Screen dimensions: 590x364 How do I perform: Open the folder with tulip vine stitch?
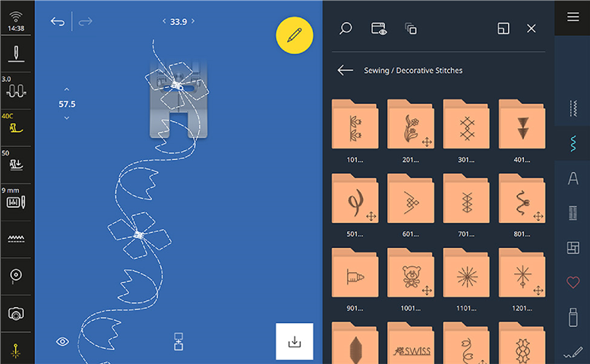466,344
